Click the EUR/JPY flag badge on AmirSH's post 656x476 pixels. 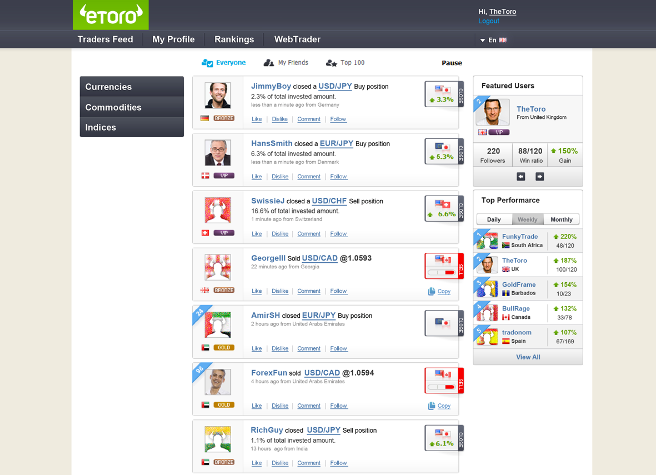tap(444, 323)
